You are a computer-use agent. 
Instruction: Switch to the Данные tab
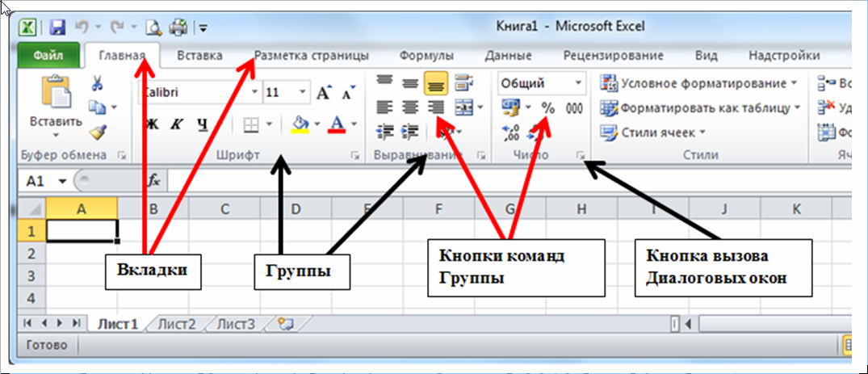click(x=508, y=56)
